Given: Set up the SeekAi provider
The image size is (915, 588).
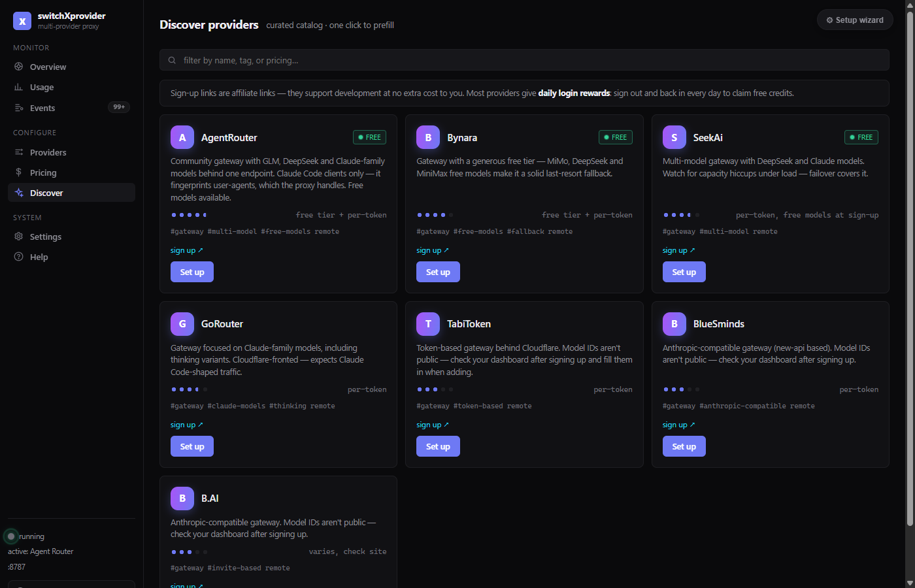Looking at the screenshot, I should coord(684,272).
